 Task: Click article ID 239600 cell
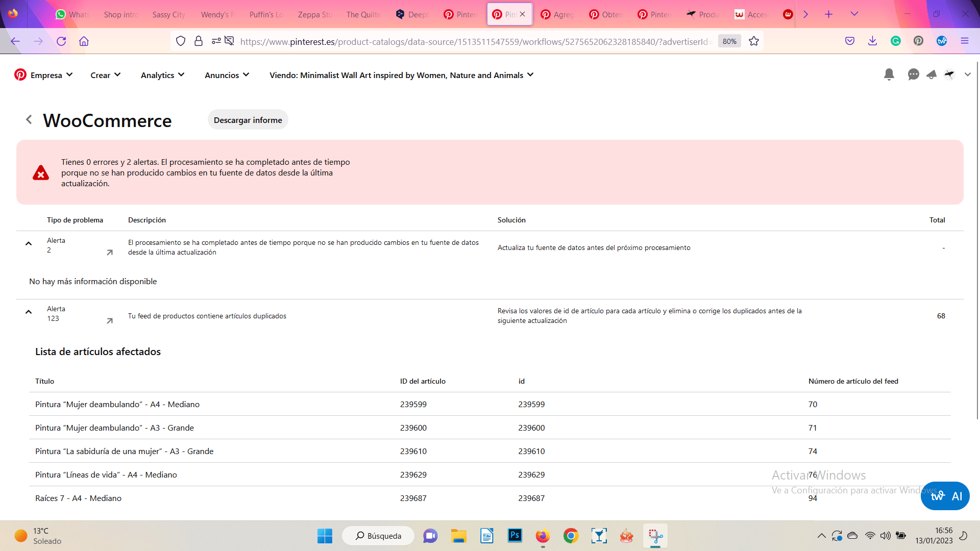[x=413, y=428]
